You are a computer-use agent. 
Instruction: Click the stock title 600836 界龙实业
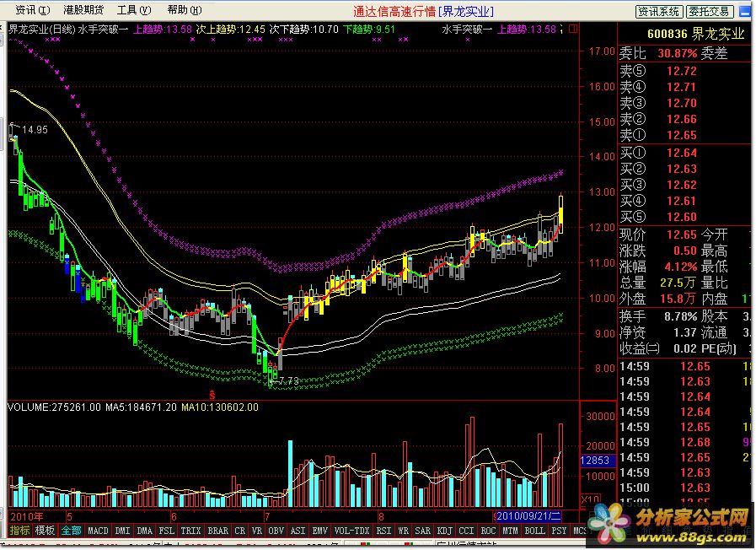point(695,34)
